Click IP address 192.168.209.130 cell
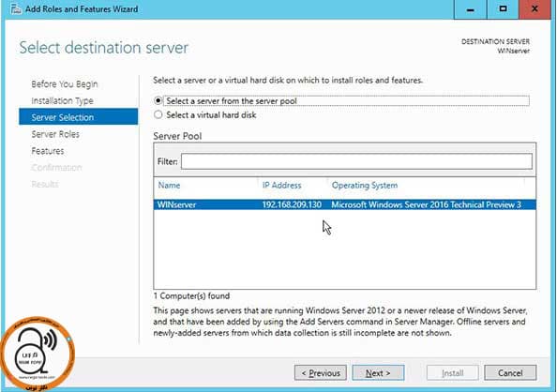 (x=292, y=204)
